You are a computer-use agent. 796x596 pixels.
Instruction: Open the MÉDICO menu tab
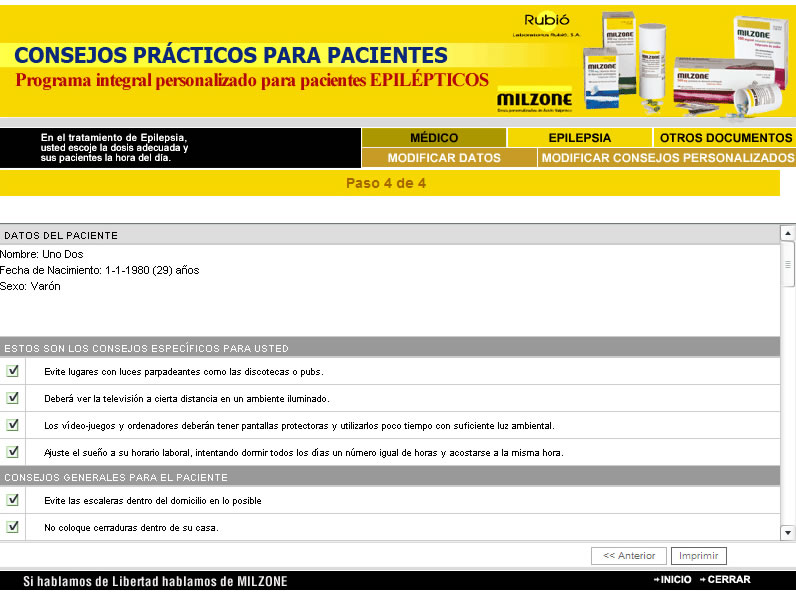pos(434,138)
